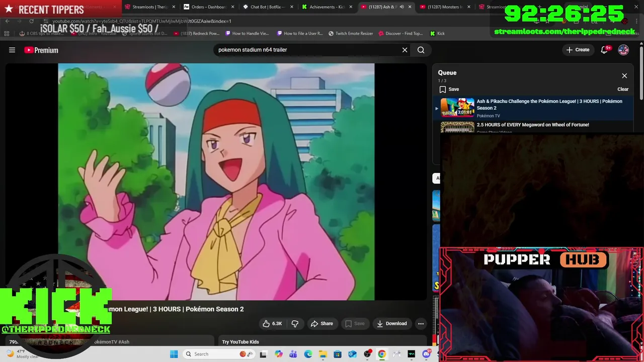Open Microsoft Store from the taskbar

coord(338,354)
